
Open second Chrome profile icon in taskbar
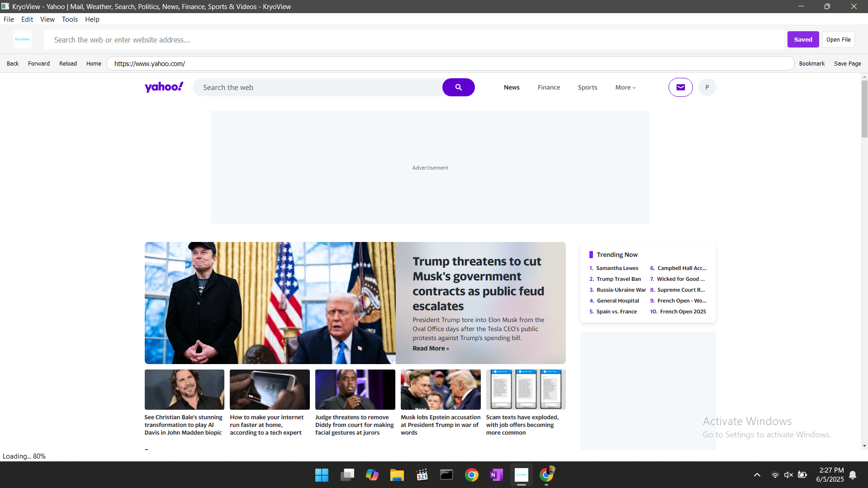(546, 475)
